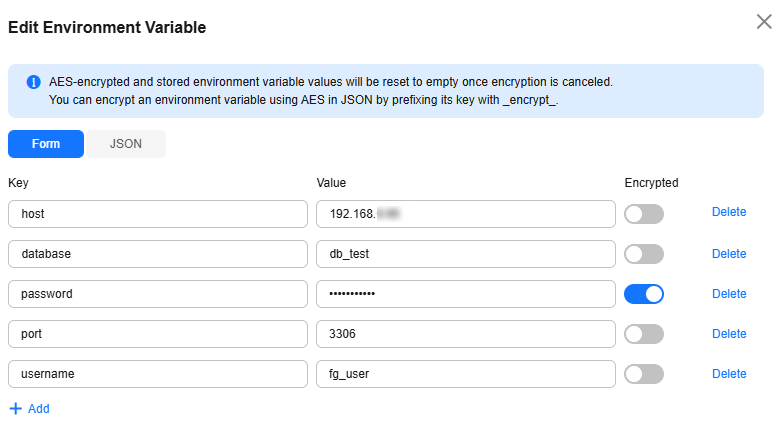The height and width of the screenshot is (429, 779).
Task: Click the plus icon beside Add
Action: tap(16, 409)
